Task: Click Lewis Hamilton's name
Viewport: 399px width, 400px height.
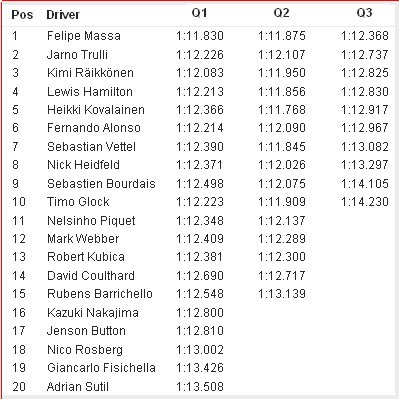Action: [x=90, y=91]
